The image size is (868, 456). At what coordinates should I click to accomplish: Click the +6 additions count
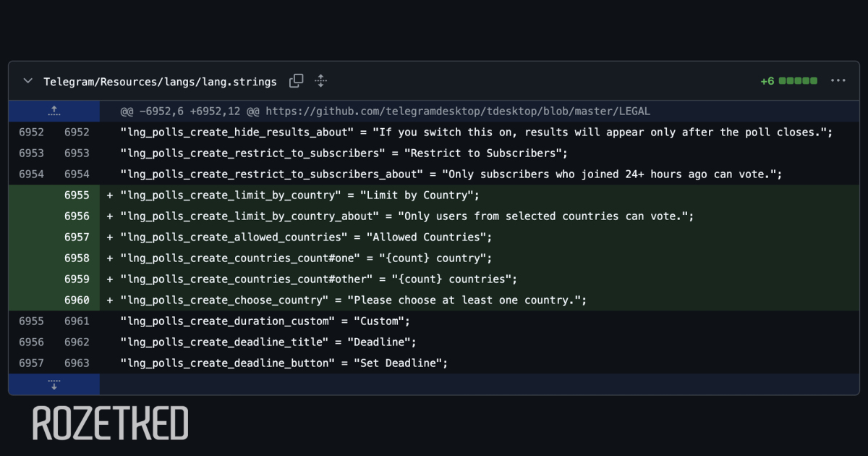point(767,81)
